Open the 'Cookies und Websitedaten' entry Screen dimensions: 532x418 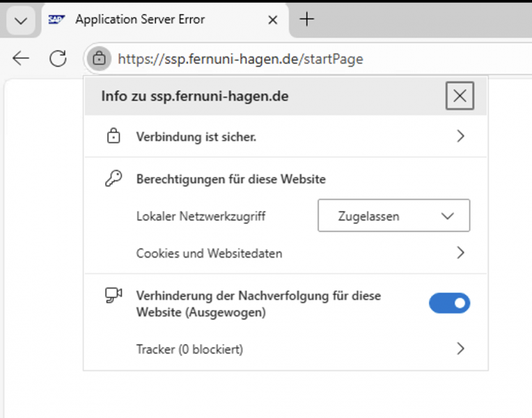(x=210, y=254)
